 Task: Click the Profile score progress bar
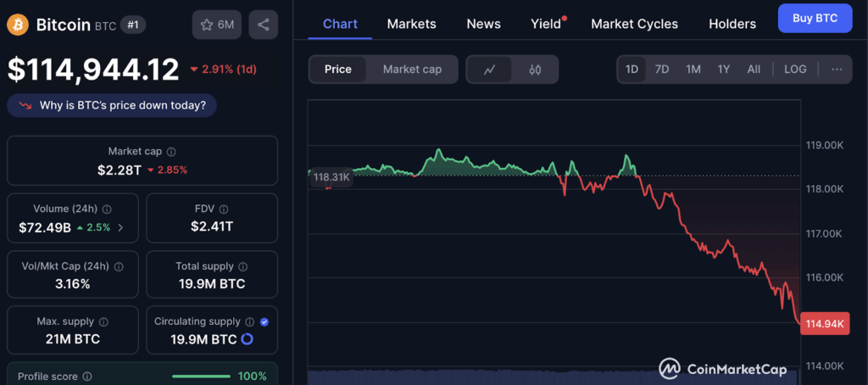(200, 377)
